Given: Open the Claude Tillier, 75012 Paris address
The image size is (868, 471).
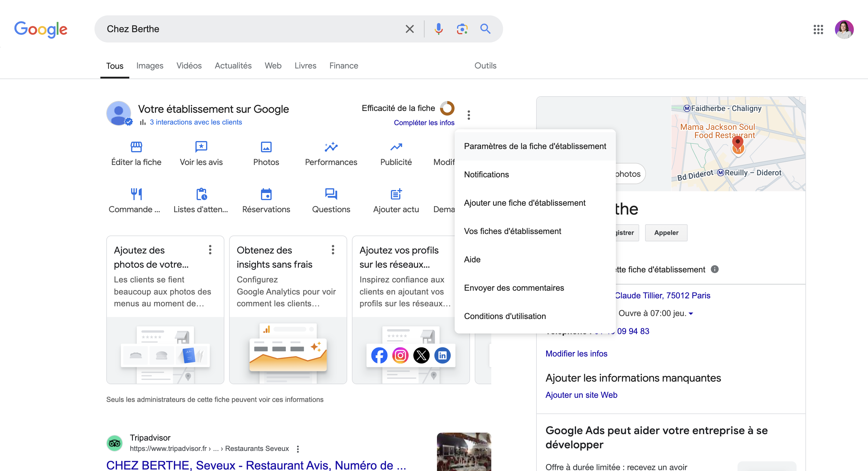Looking at the screenshot, I should pos(663,295).
